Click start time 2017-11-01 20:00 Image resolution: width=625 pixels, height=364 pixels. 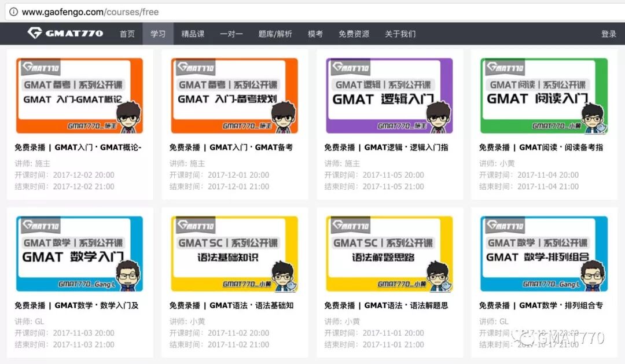pos(394,333)
